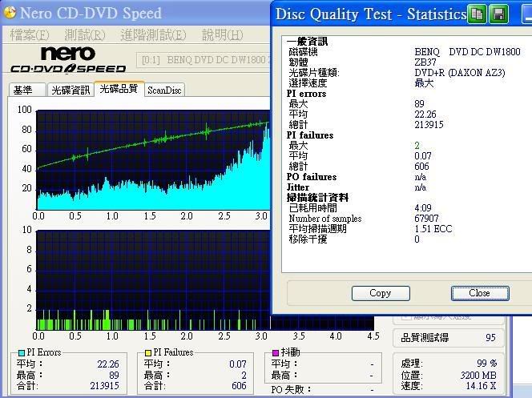
Task: Click the nero CD-DVD SPEED logo
Action: click(68, 60)
